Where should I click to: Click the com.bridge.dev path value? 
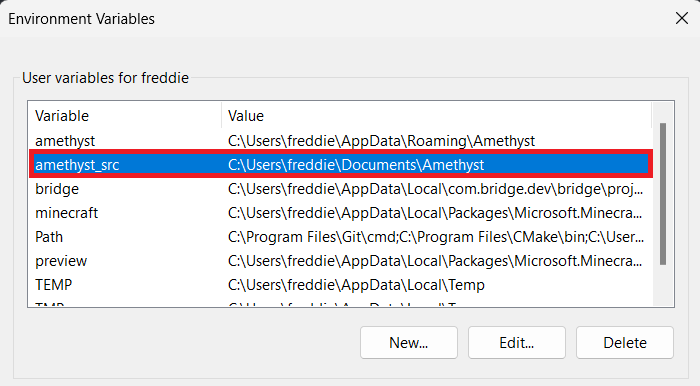pyautogui.click(x=435, y=189)
